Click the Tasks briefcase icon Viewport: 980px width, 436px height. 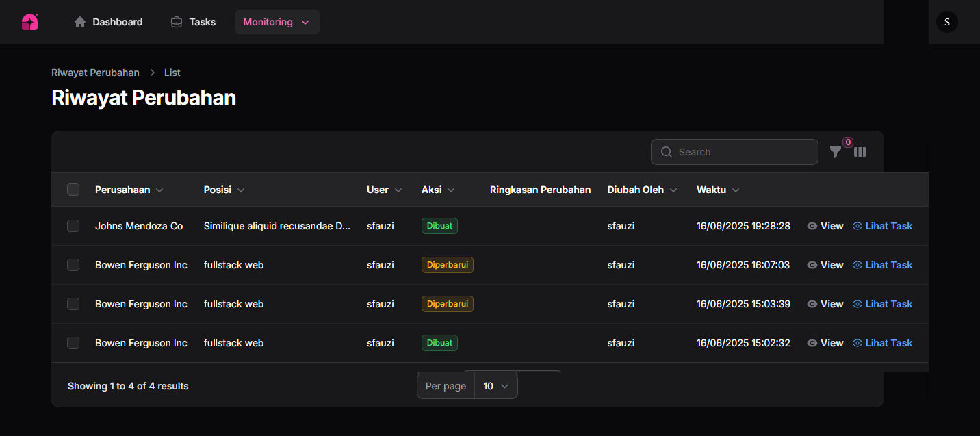coord(177,22)
